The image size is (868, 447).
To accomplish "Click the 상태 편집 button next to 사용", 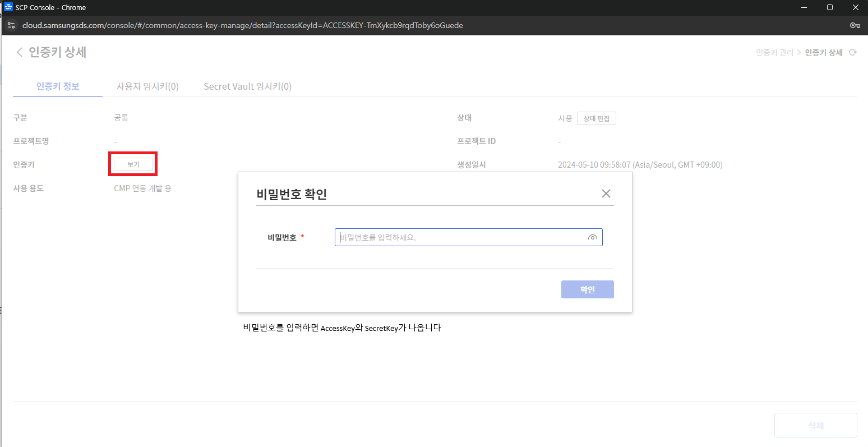I will click(x=596, y=118).
